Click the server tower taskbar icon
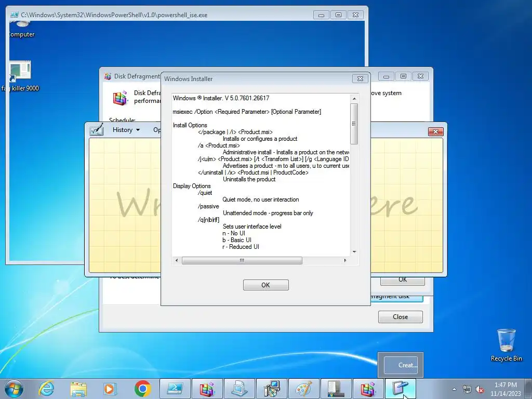The height and width of the screenshot is (399, 532). click(336, 389)
